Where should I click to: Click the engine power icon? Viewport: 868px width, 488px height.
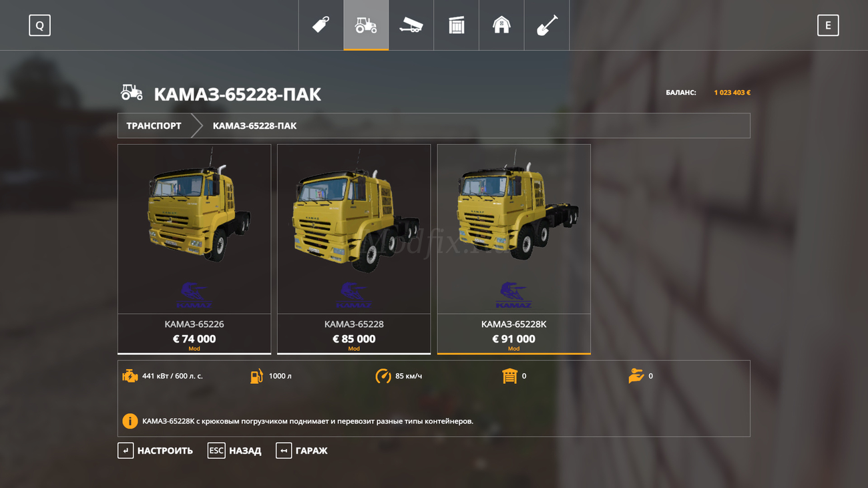point(130,376)
